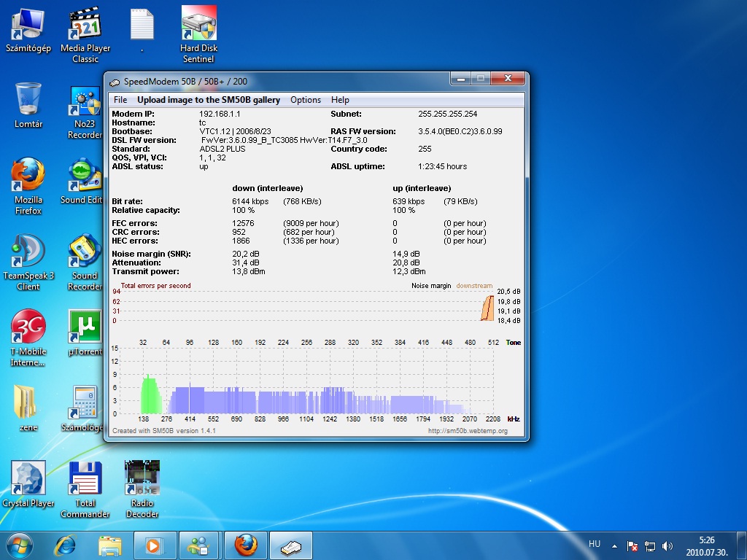The width and height of the screenshot is (747, 560).
Task: Close the SpeedModem window
Action: click(x=508, y=79)
